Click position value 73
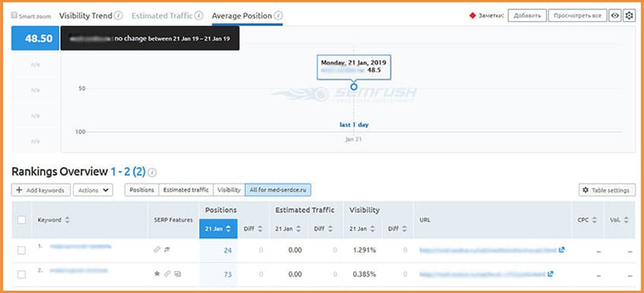 (x=227, y=274)
